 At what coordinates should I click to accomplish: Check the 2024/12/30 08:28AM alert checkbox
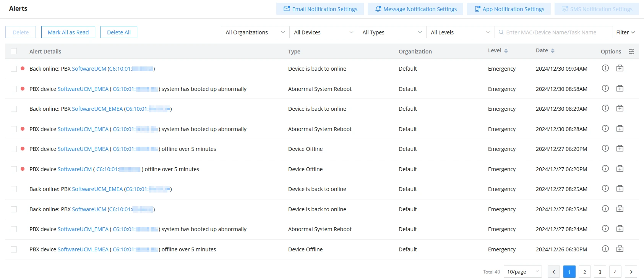click(14, 129)
